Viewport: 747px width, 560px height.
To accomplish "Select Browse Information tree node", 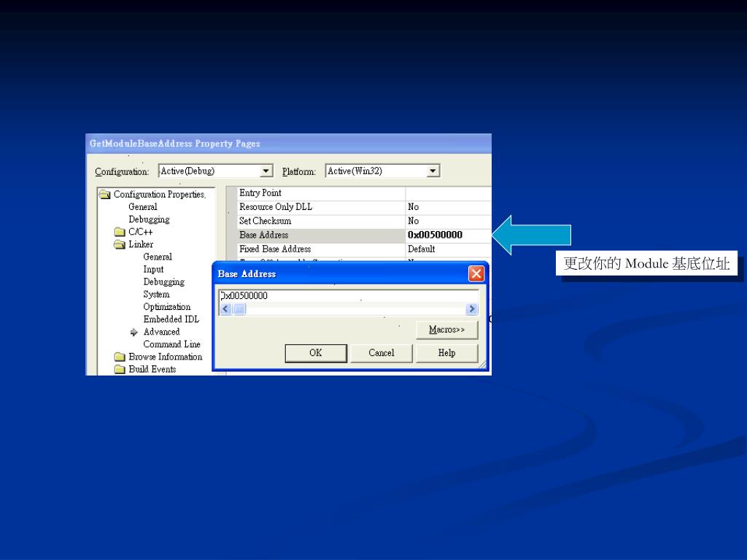I will (x=166, y=357).
